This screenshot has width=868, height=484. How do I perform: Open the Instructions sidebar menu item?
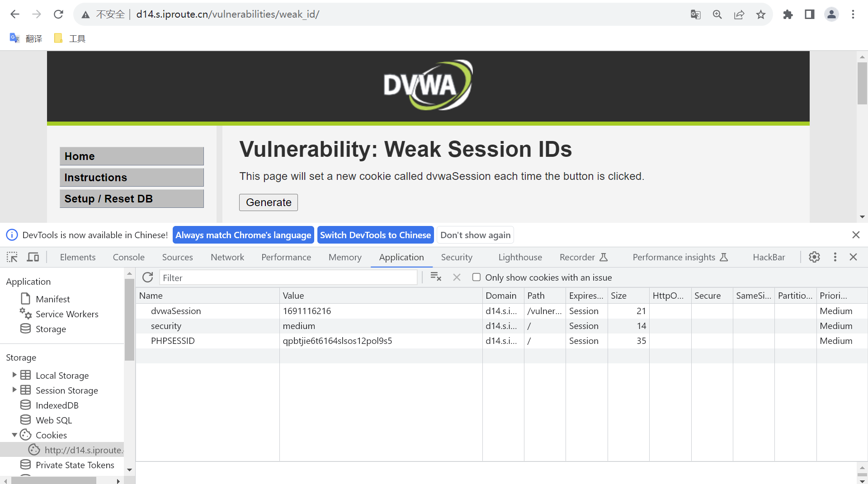(132, 178)
